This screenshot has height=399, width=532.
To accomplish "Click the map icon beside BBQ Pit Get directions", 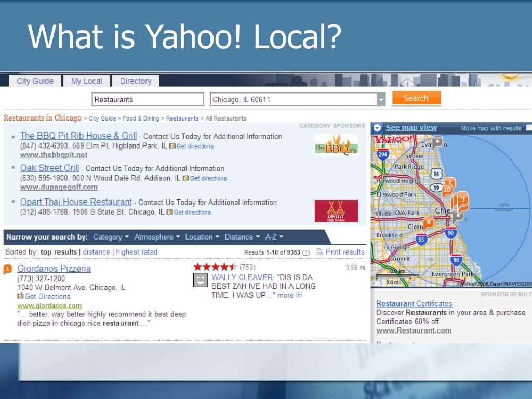I will (x=172, y=146).
